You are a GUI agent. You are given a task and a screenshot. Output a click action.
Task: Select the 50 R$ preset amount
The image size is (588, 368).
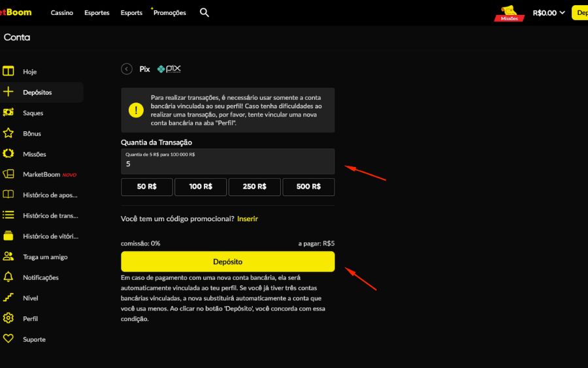point(146,187)
